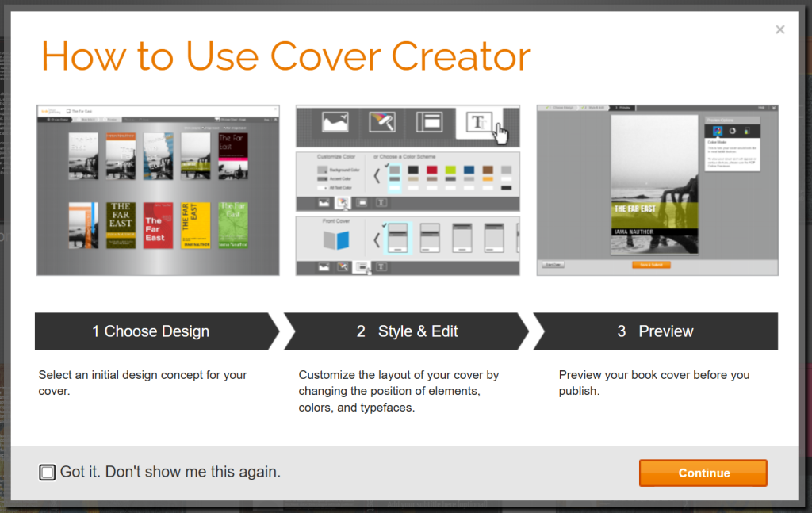Click the grayscale preview icon in Preview Options
812x513 pixels.
733,131
